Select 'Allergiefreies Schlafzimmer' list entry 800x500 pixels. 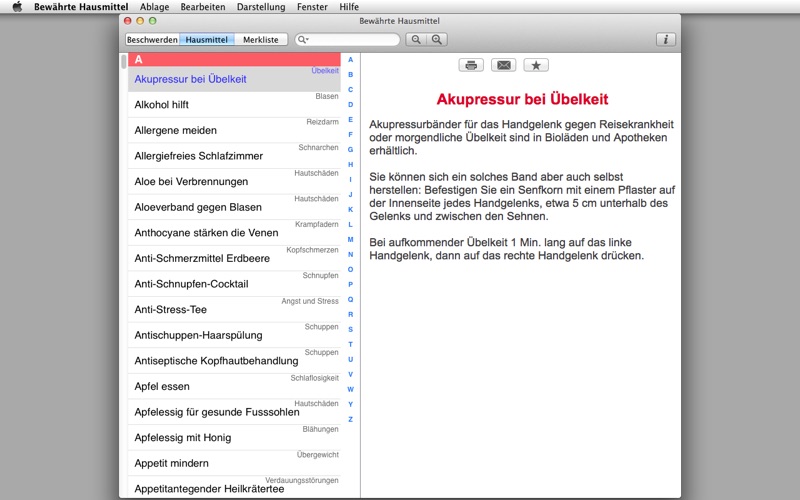tap(234, 156)
